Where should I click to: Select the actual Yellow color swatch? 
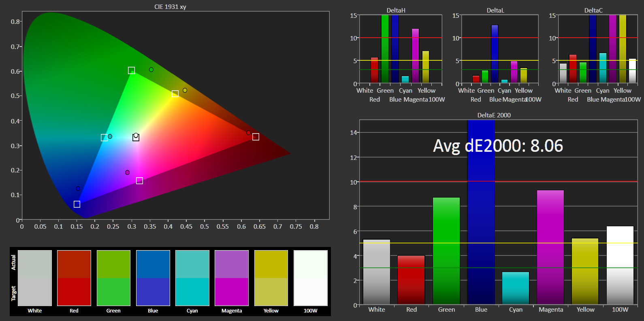[x=271, y=264]
